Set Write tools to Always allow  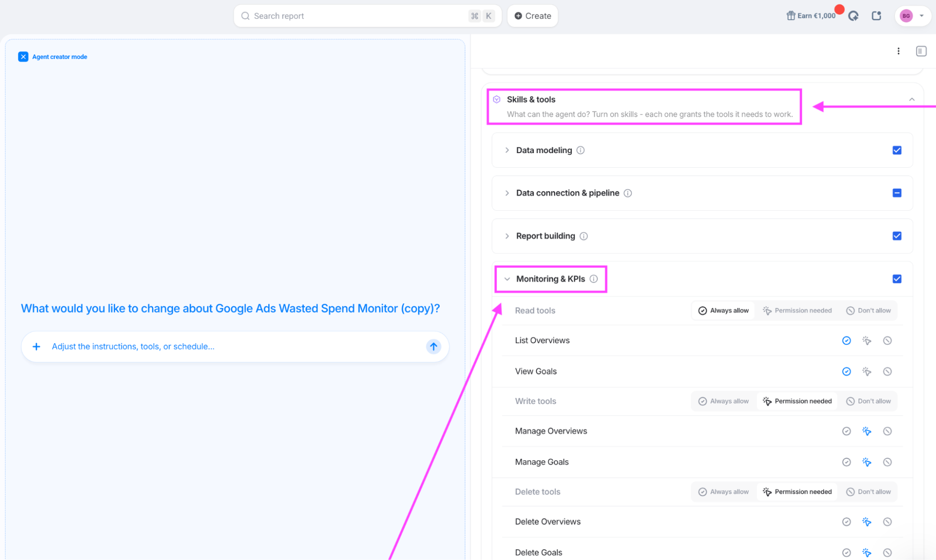723,401
